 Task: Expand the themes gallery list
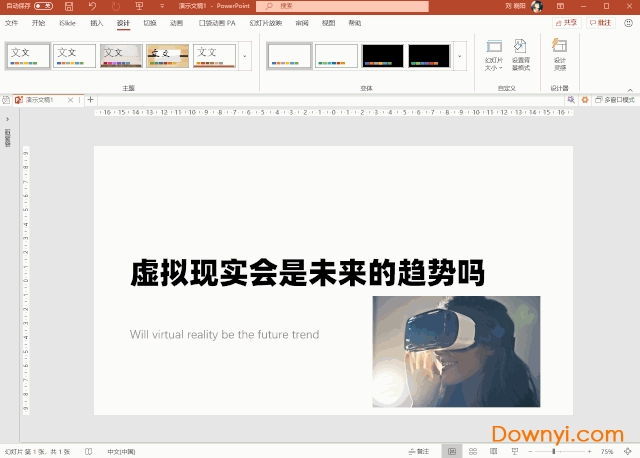[x=245, y=56]
